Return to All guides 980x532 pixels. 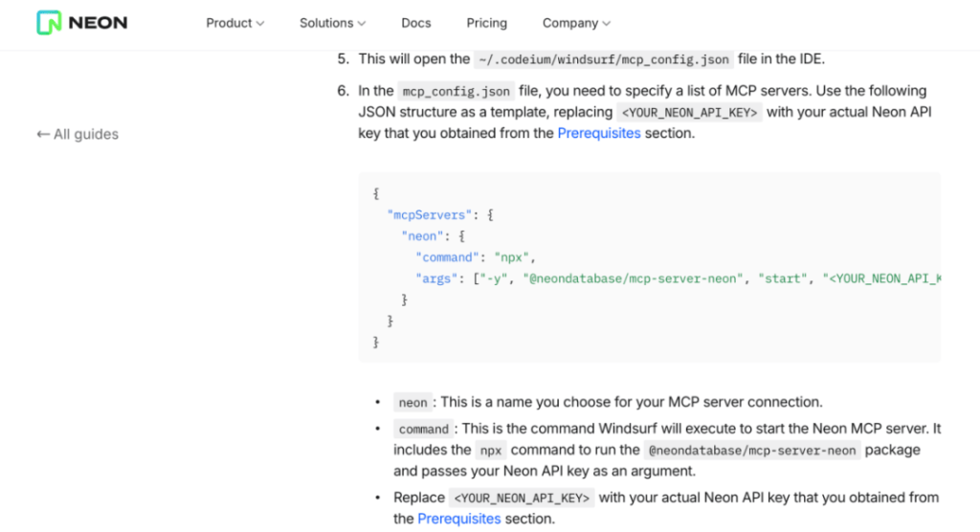click(x=85, y=135)
